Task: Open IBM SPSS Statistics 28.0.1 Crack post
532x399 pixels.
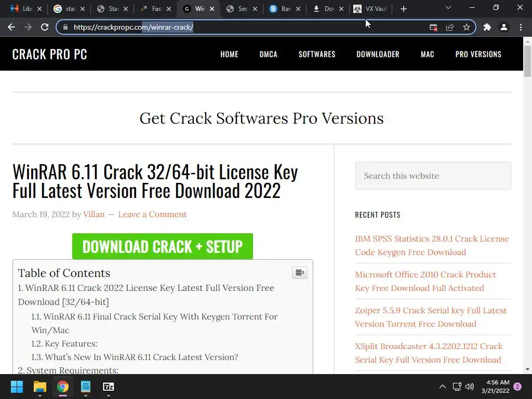Action: [x=432, y=245]
